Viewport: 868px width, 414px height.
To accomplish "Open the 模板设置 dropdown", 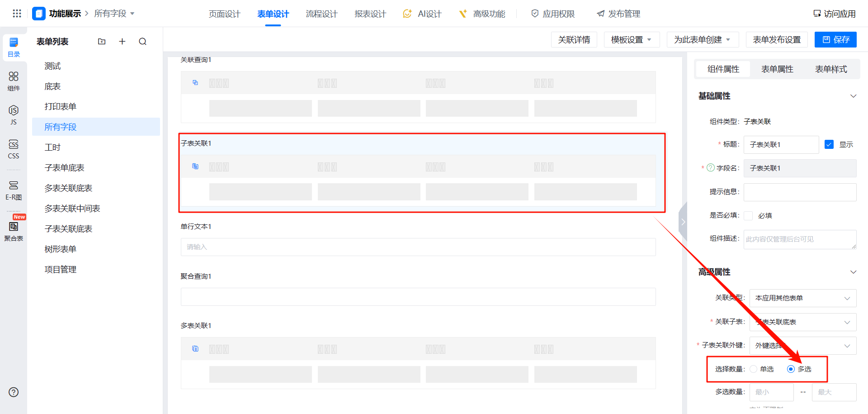I will [631, 40].
